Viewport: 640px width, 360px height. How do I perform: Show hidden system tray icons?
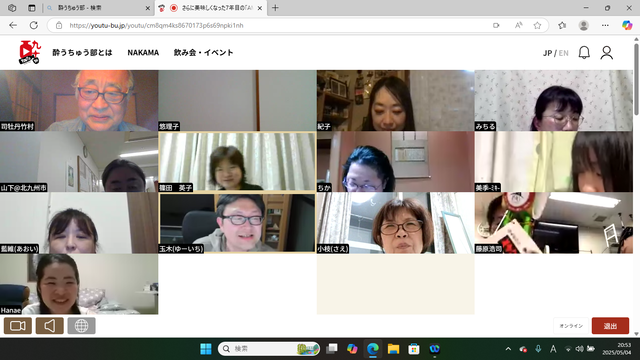(x=508, y=349)
